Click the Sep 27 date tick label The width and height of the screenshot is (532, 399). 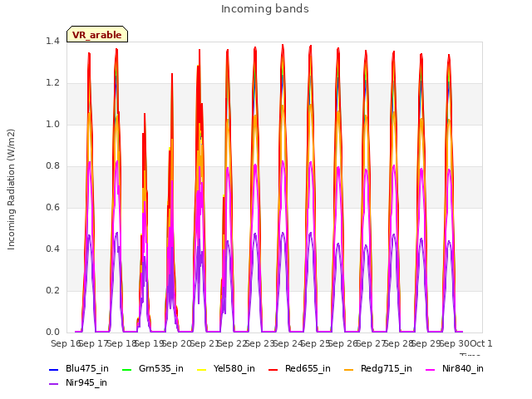click(x=371, y=343)
